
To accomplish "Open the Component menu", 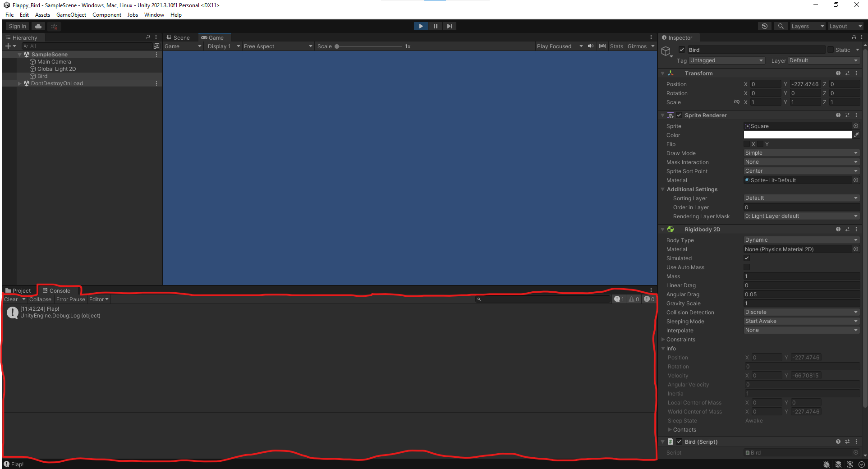I will [107, 14].
